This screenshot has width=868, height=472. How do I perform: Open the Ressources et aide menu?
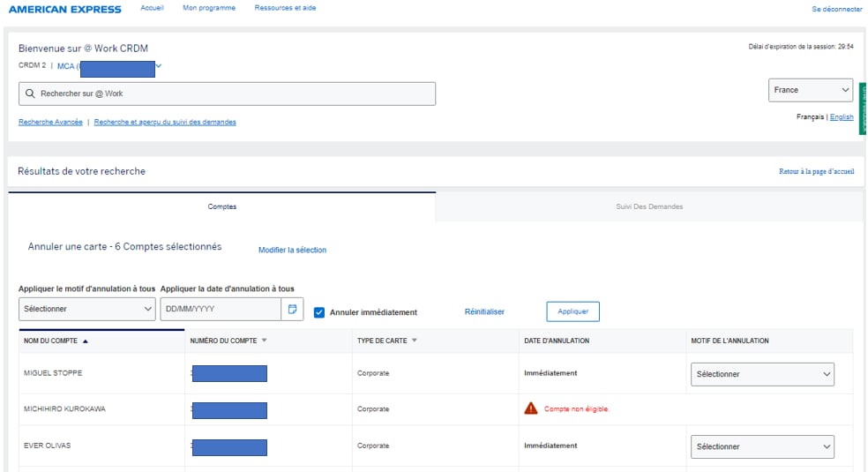tap(285, 8)
